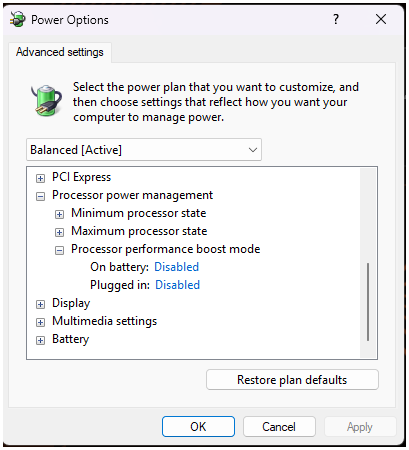Viewport: 409px width, 450px height.
Task: Close the Power Options dialog
Action: coord(381,19)
